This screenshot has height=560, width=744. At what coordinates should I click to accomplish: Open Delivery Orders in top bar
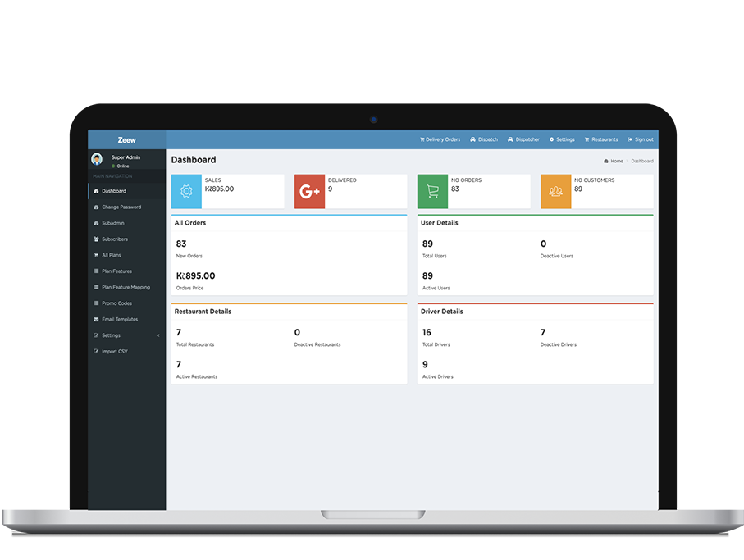pyautogui.click(x=440, y=139)
